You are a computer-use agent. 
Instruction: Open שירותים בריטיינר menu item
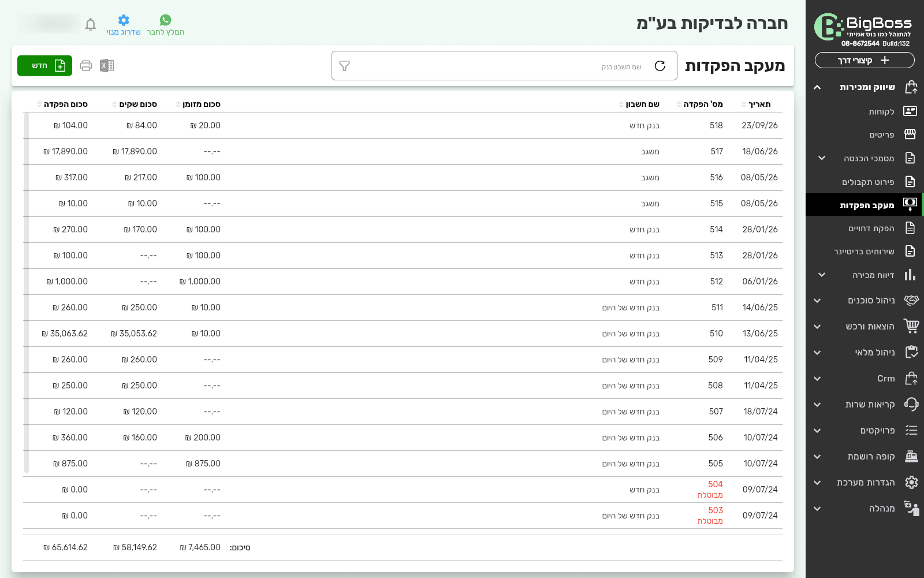click(x=864, y=251)
